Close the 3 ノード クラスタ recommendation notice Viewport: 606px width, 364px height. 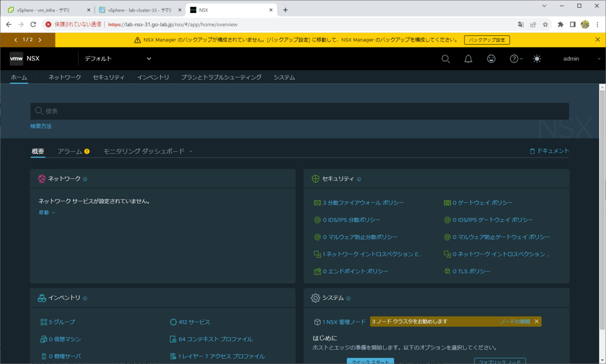pyautogui.click(x=537, y=322)
